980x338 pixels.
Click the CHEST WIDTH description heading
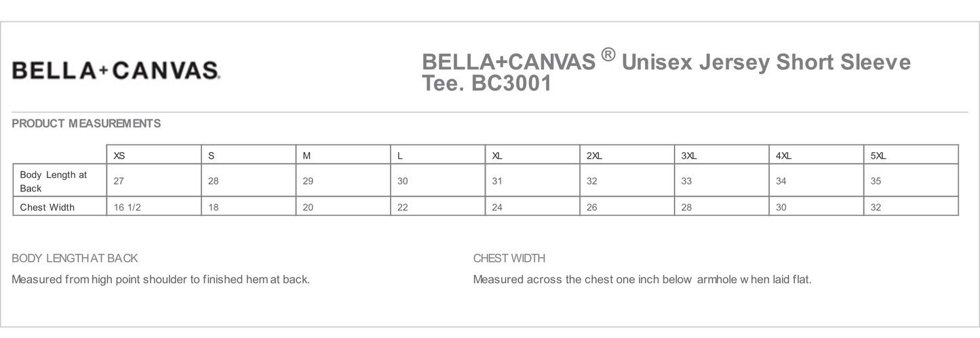click(509, 258)
